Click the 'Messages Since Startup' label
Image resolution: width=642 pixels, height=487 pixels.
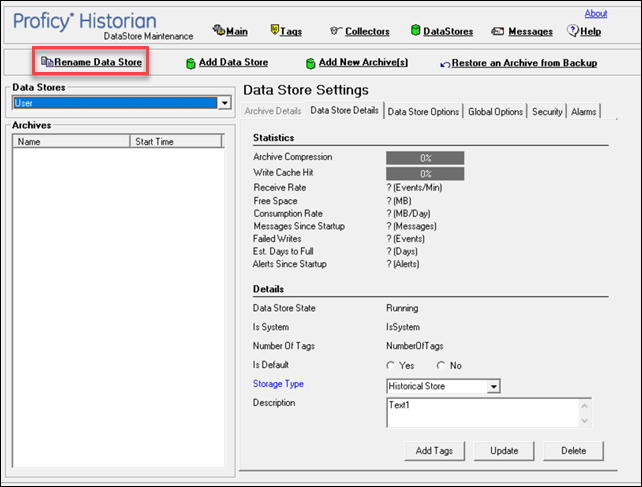[x=299, y=226]
